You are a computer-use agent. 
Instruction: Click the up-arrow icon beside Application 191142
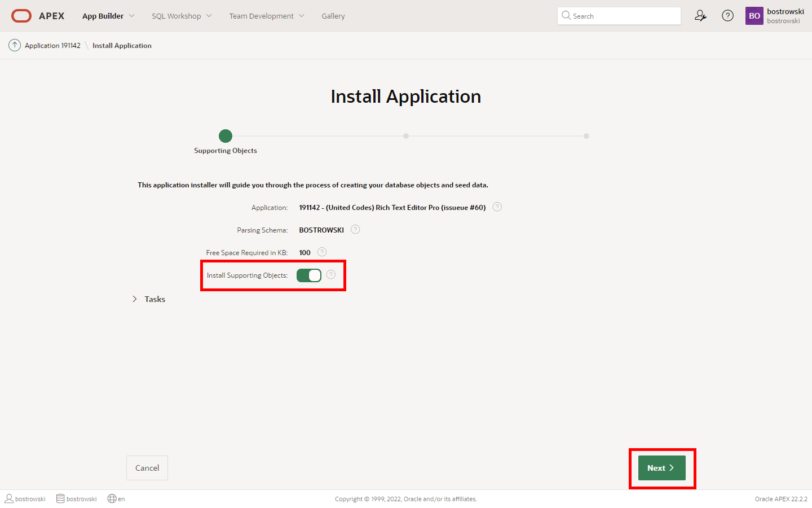[x=15, y=46]
